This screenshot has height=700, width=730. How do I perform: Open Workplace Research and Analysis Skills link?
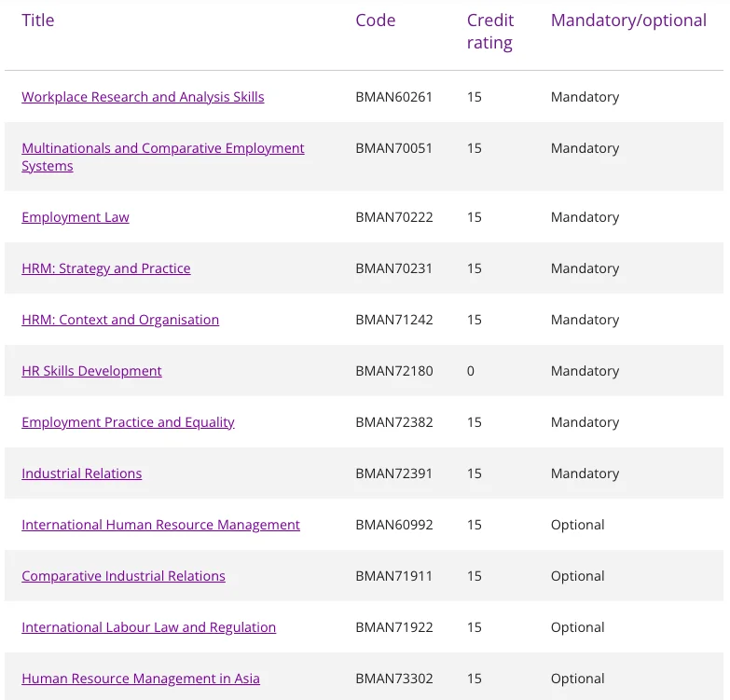(x=143, y=97)
